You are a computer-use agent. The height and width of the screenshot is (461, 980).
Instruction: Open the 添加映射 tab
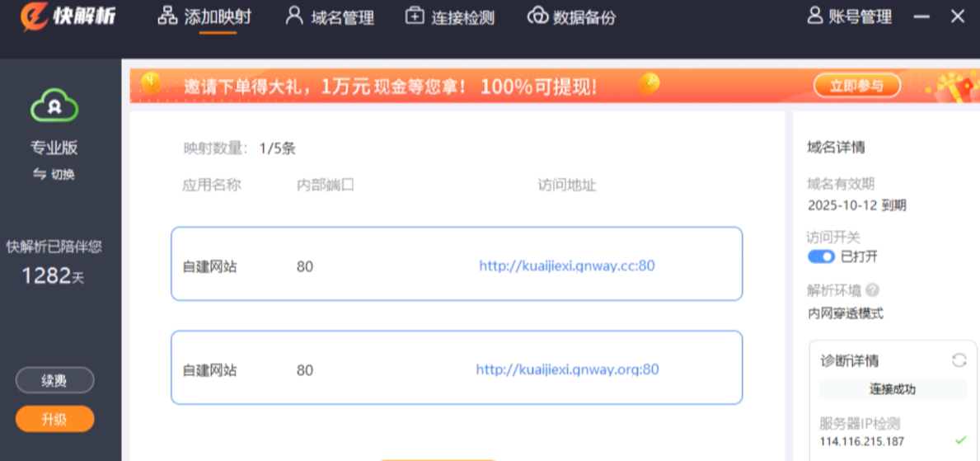pos(204,16)
